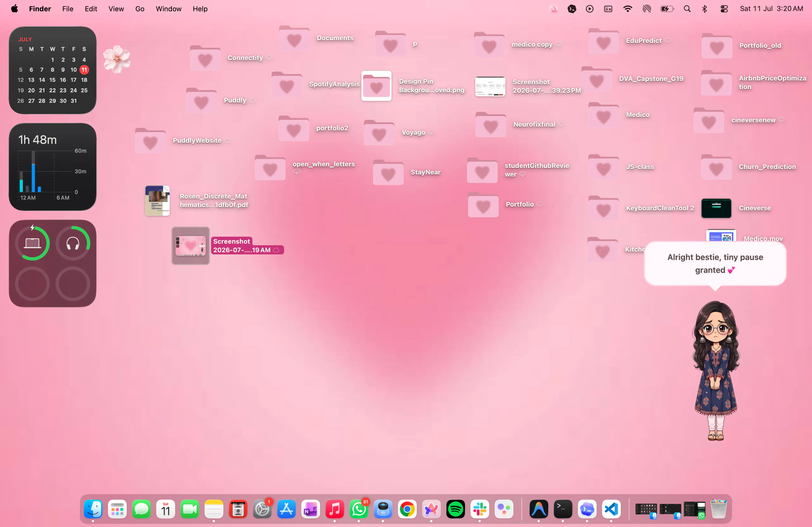Click the Wi-Fi status icon
This screenshot has height=527, width=812.
pos(628,9)
